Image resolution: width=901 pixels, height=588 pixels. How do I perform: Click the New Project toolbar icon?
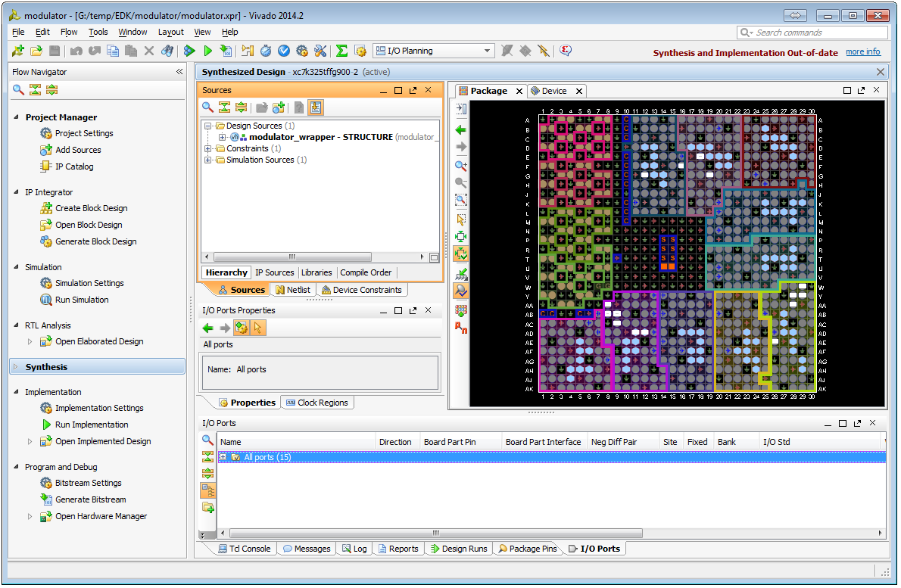click(x=18, y=51)
